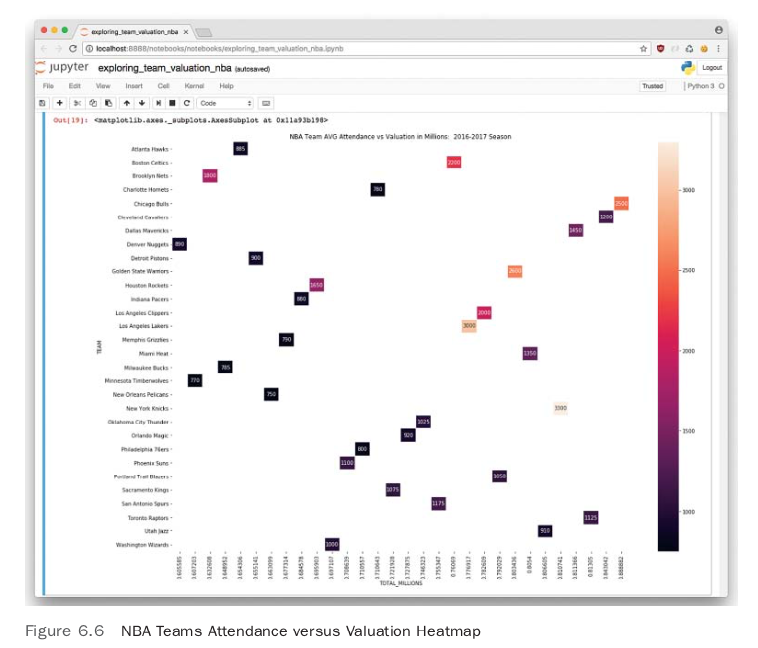Open the Cell menu
This screenshot has width=758, height=648.
(163, 86)
